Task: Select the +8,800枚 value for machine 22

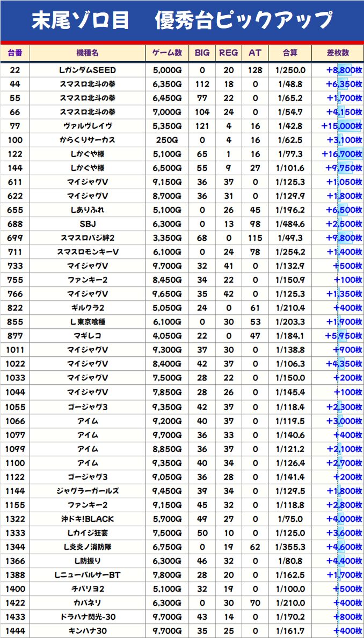Action: 344,70
